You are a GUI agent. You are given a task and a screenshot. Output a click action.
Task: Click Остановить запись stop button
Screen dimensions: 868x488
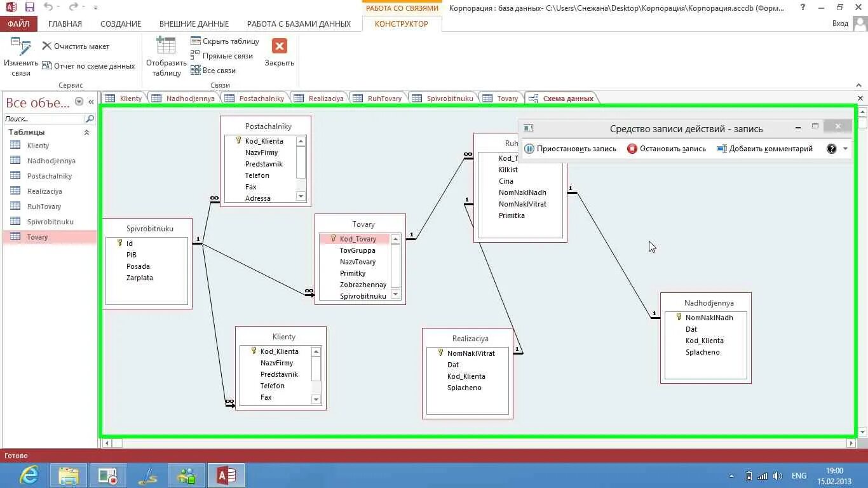click(x=667, y=149)
